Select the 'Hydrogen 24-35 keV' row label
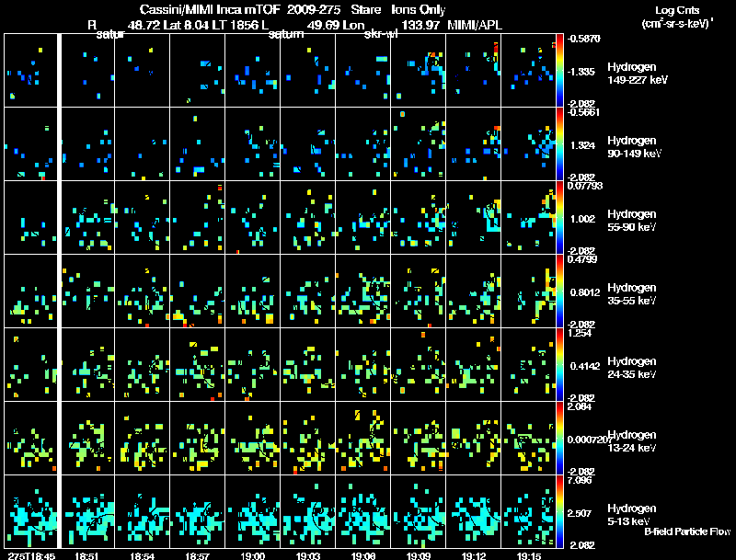Screen dimensions: 736x560 coord(632,368)
